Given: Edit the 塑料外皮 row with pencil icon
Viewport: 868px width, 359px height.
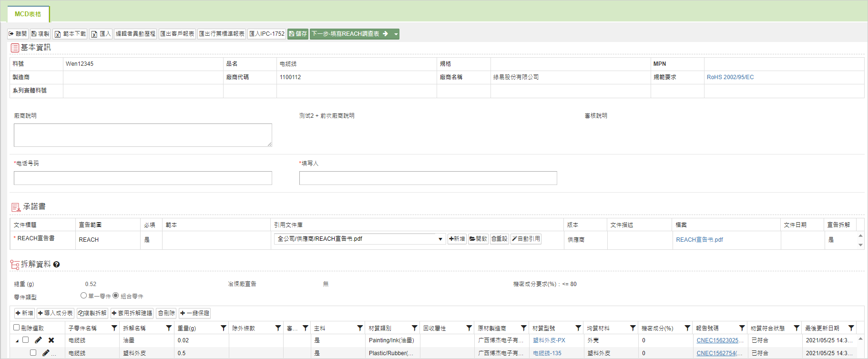Looking at the screenshot, I should pyautogui.click(x=46, y=353).
